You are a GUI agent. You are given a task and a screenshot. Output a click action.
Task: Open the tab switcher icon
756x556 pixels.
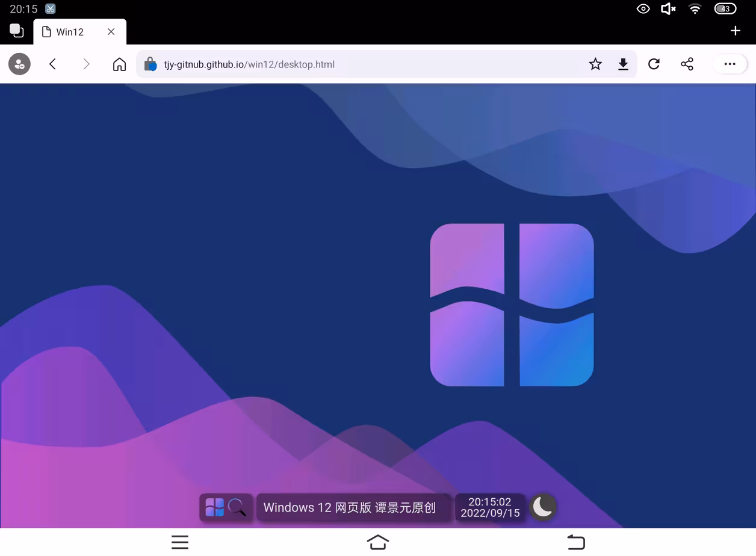coord(16,31)
